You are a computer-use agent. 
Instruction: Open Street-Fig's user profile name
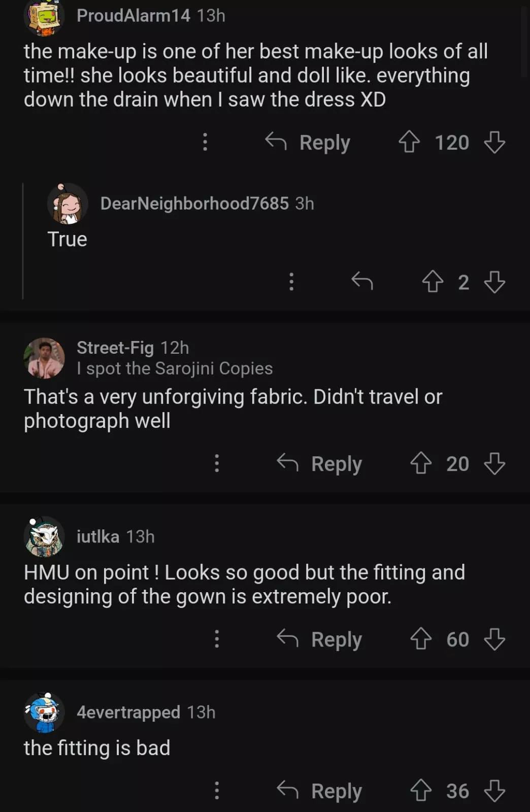click(x=115, y=348)
